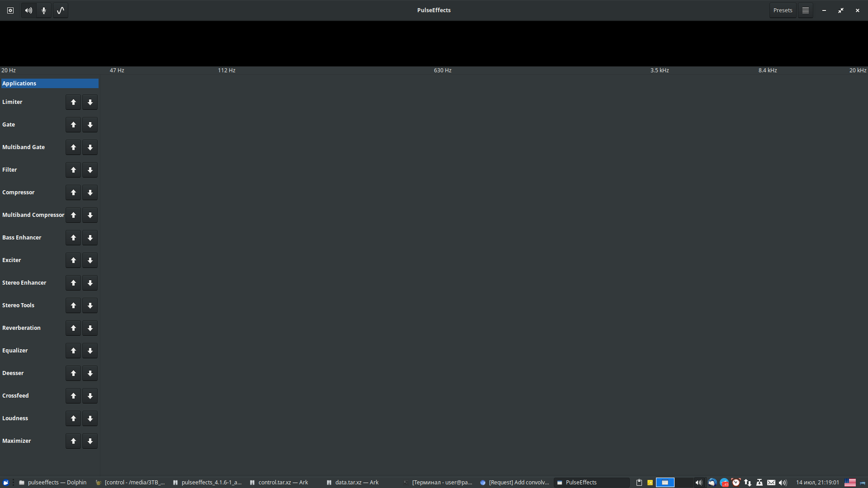Move Bass Enhancer down one position
Screen dimensions: 868x488
[90, 238]
